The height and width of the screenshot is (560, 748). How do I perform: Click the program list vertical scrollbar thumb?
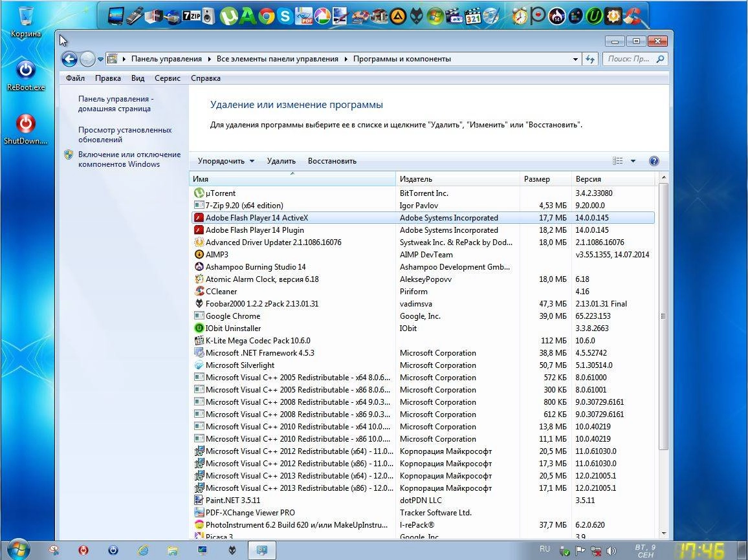663,316
